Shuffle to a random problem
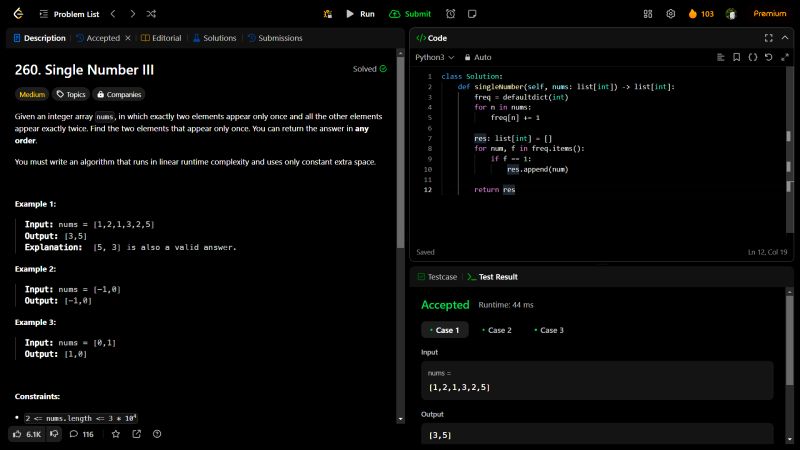Viewport: 800px width, 450px height. click(x=151, y=14)
